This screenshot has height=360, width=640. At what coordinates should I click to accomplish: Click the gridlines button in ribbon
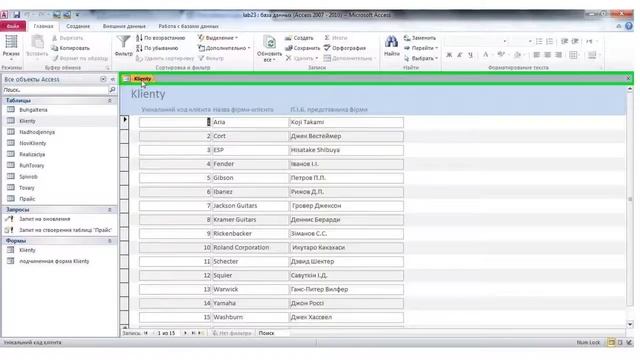click(574, 55)
